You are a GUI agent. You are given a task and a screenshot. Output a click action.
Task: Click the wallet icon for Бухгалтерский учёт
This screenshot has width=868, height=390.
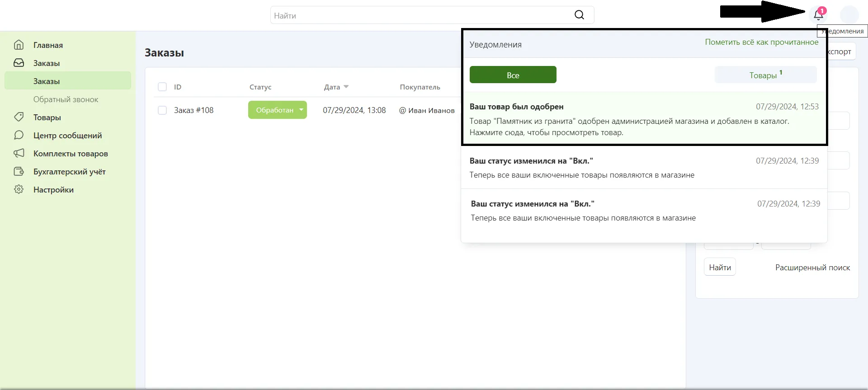(19, 171)
